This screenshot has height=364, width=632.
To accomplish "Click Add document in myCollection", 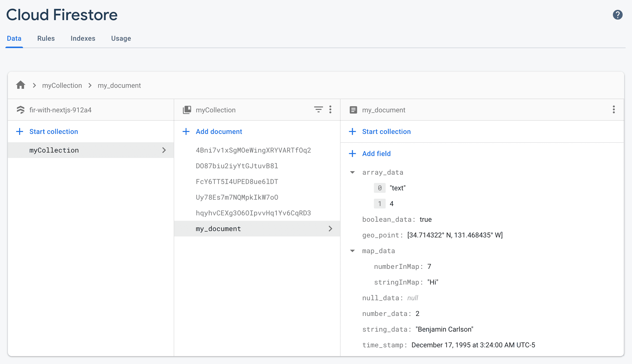I will 219,131.
